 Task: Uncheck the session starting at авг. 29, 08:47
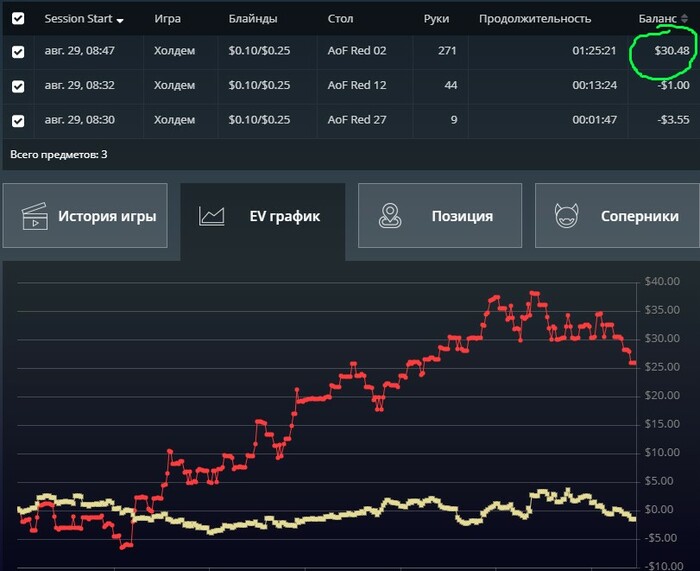[x=18, y=52]
